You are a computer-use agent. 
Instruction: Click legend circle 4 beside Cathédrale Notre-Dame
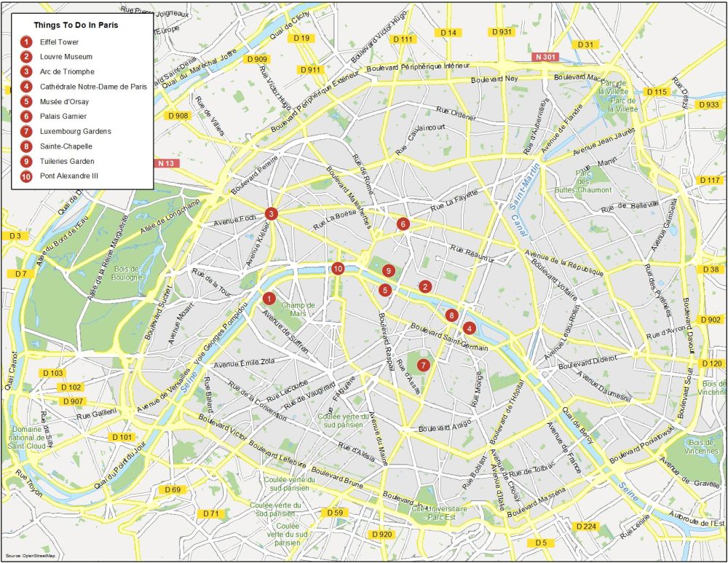(x=26, y=87)
